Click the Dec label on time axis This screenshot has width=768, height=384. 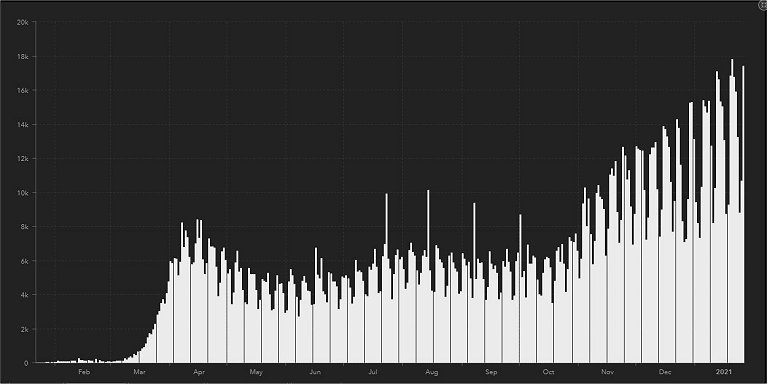665,372
